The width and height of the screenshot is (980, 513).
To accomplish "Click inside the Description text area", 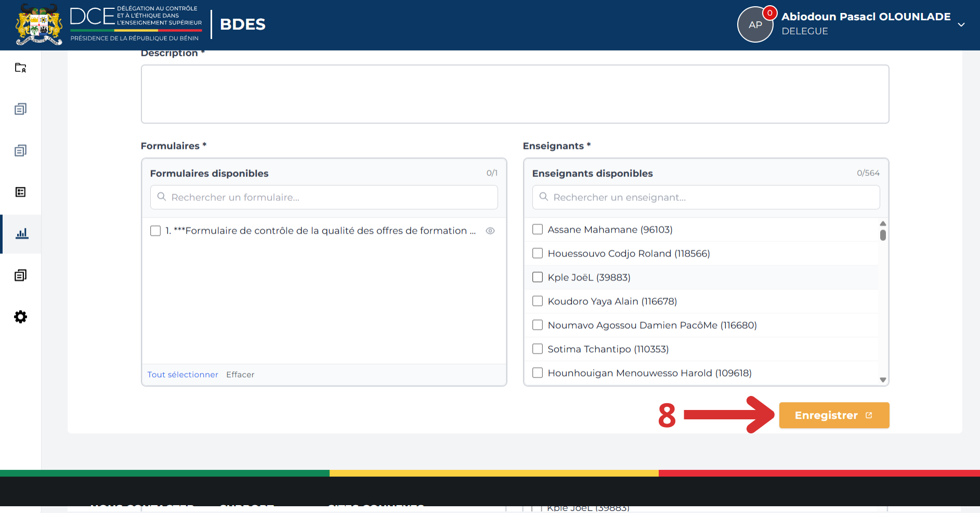I will coord(515,94).
